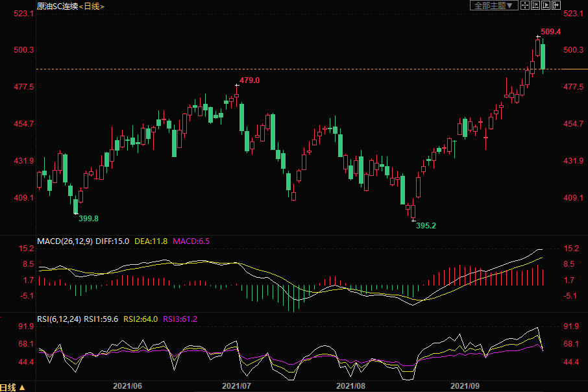Image resolution: width=588 pixels, height=392 pixels.
Task: Click the jump-to-chart-start icon
Action: pos(535,5)
